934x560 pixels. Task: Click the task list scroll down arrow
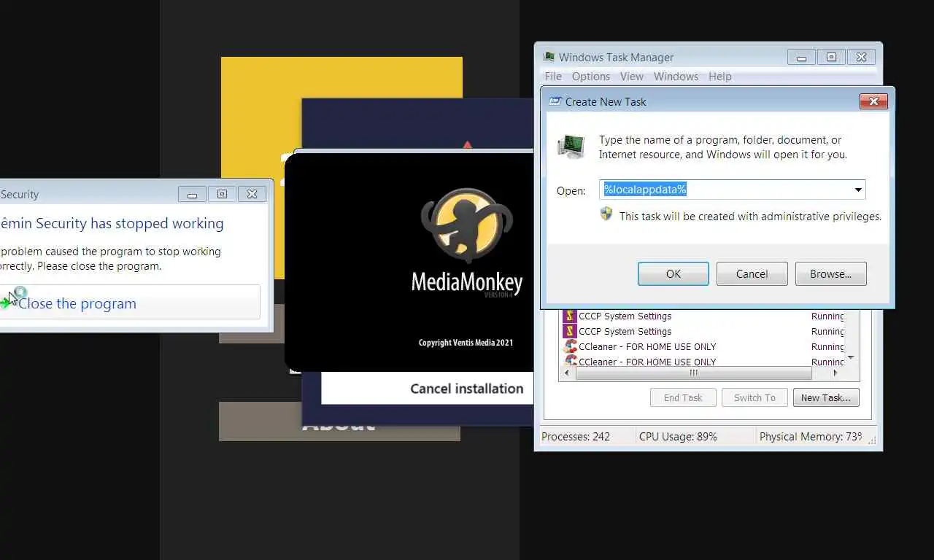850,358
